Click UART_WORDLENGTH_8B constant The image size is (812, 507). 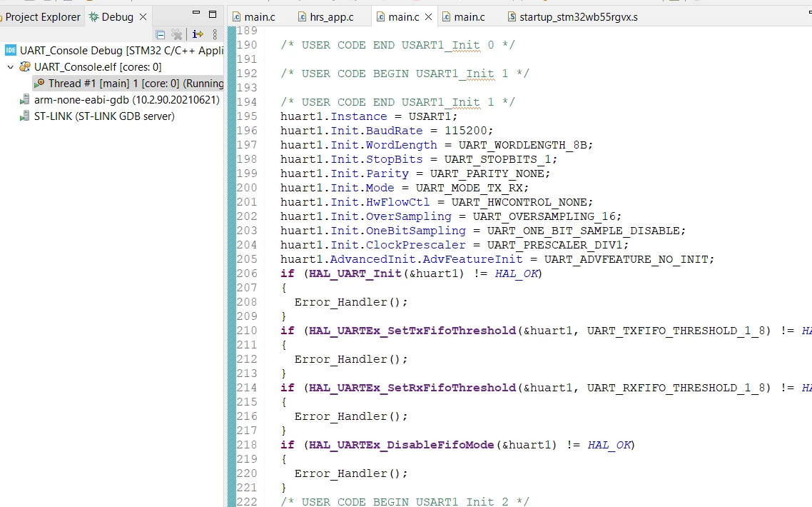pyautogui.click(x=522, y=145)
